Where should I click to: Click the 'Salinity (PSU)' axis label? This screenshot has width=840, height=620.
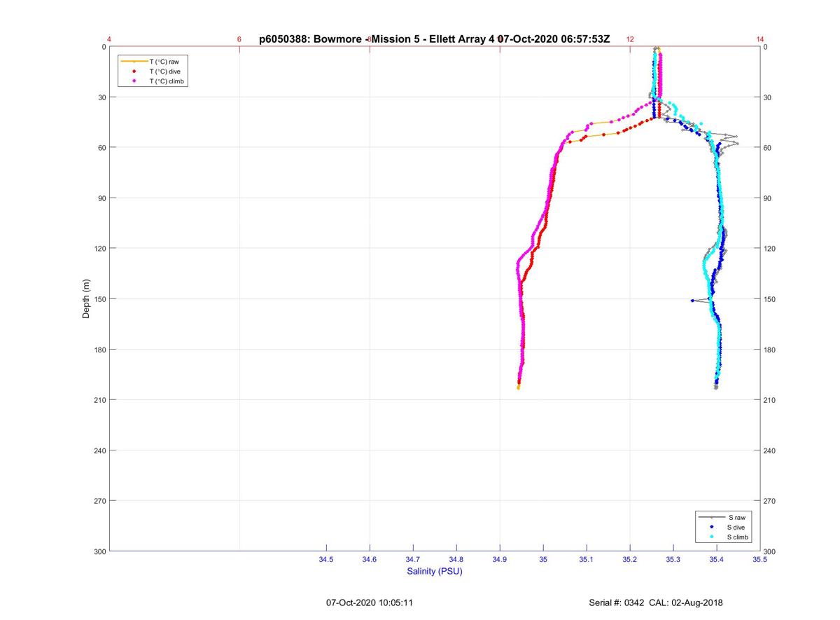pyautogui.click(x=435, y=572)
